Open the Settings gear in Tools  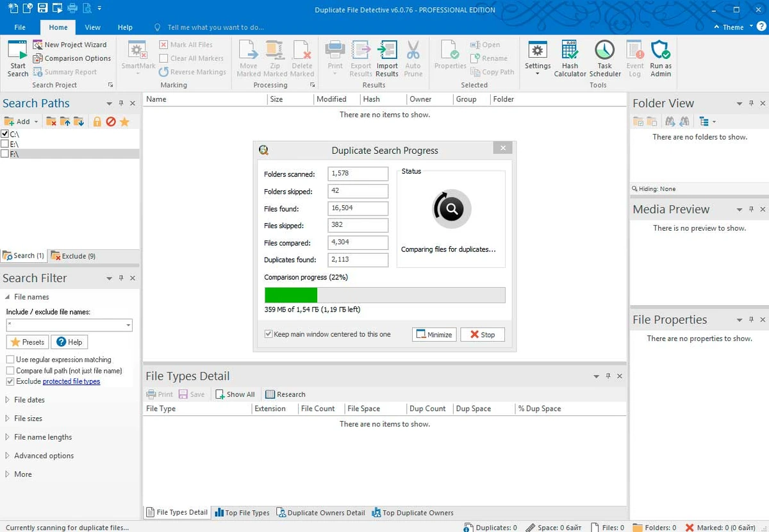[538, 58]
